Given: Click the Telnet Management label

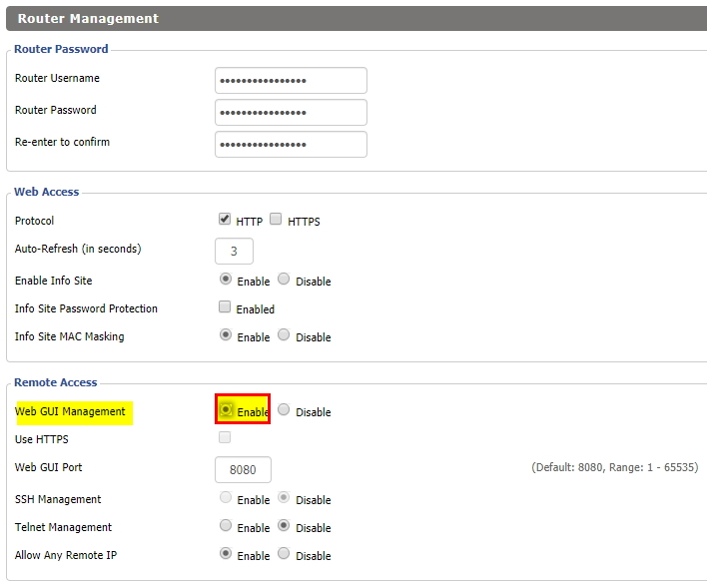Looking at the screenshot, I should (x=63, y=527).
